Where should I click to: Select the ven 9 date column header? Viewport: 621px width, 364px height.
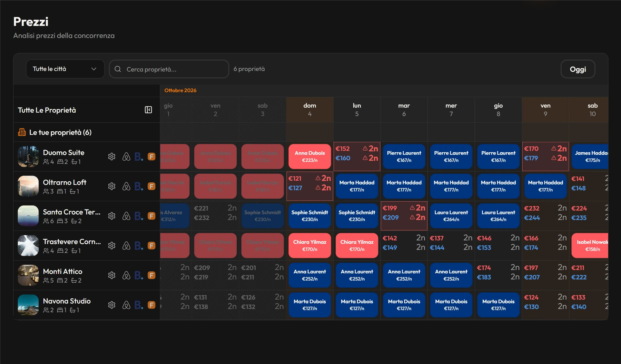pos(545,110)
